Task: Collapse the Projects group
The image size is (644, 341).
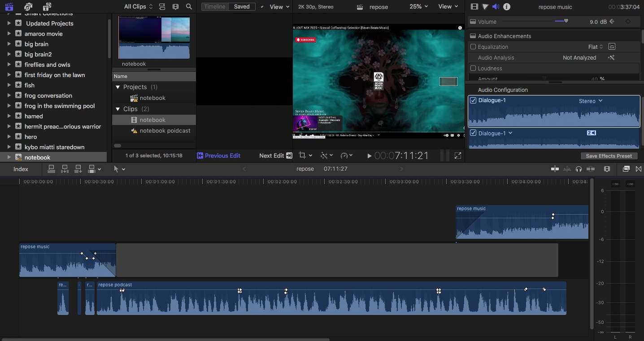Action: click(118, 87)
